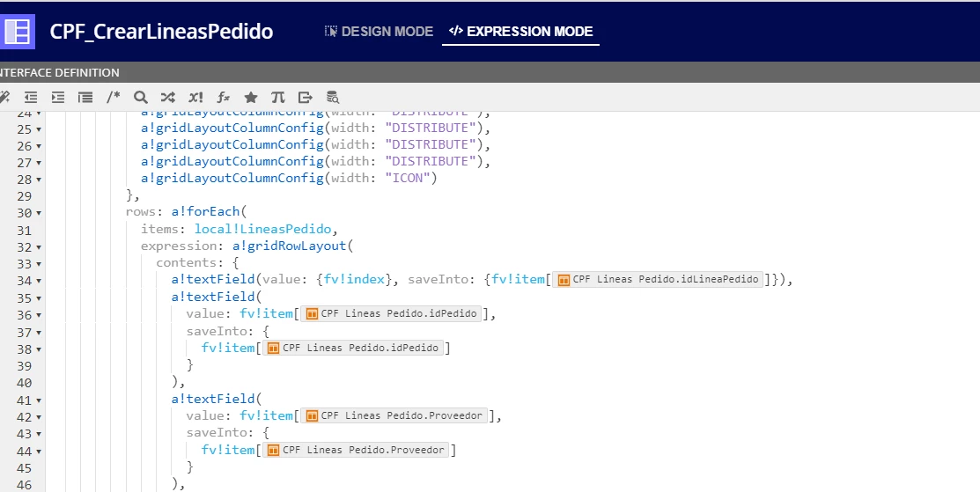Collapse a!gridRowLayout fold at line 32
Screen dimensions: 980x492
tap(39, 248)
